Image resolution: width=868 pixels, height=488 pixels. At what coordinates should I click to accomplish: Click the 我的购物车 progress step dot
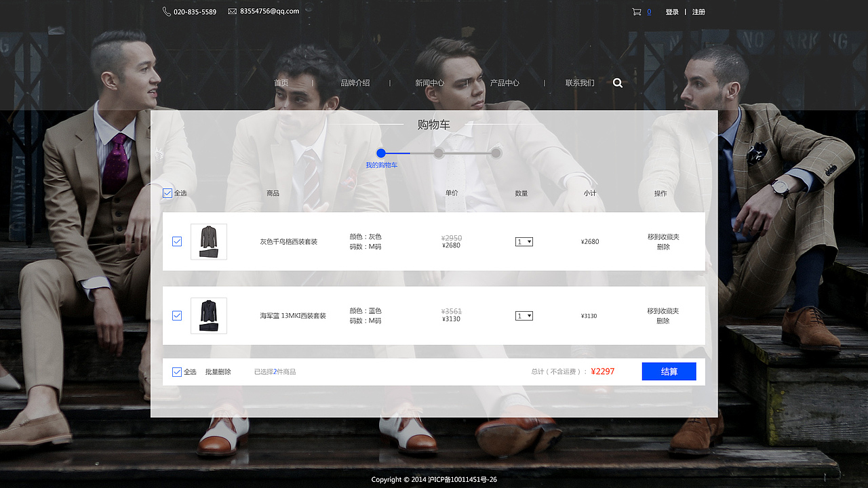pyautogui.click(x=381, y=153)
